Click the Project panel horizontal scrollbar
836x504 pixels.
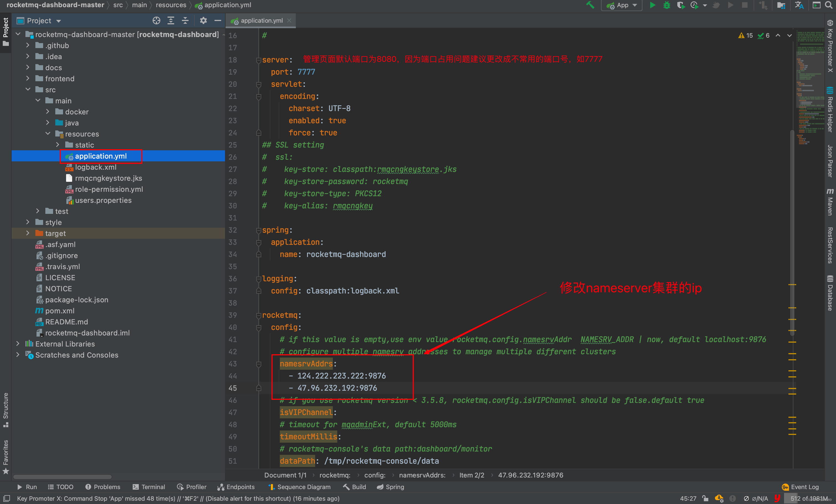point(62,477)
